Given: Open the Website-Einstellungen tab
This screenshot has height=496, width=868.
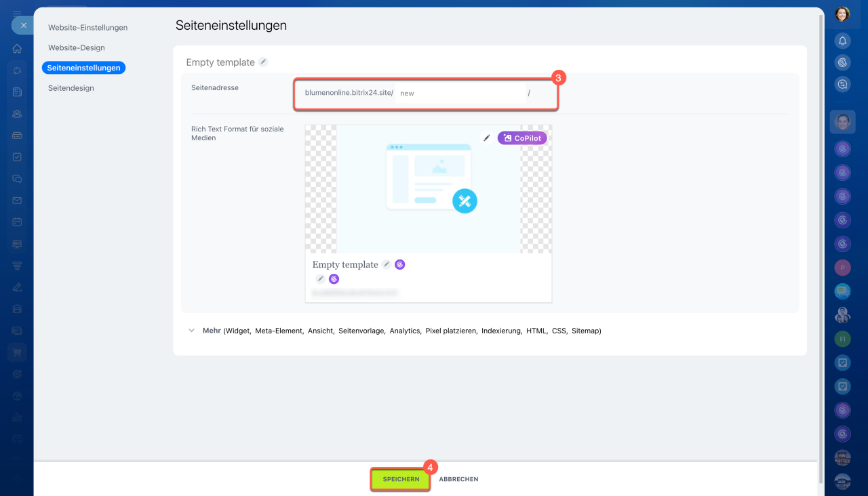Looking at the screenshot, I should [87, 28].
